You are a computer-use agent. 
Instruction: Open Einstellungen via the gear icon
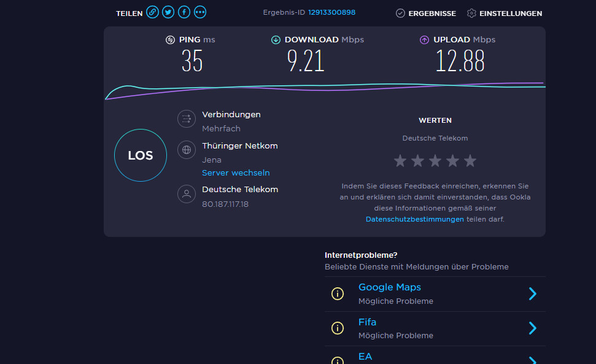(471, 13)
